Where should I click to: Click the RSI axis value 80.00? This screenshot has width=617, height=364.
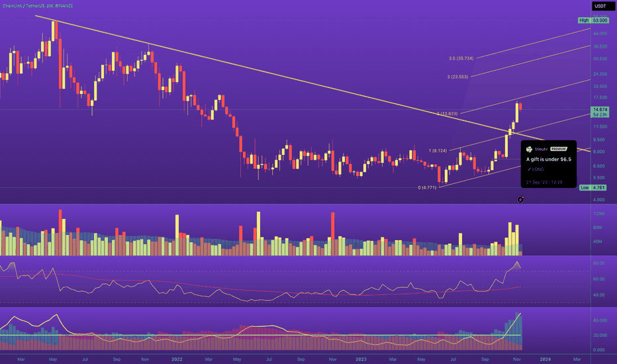click(x=599, y=263)
